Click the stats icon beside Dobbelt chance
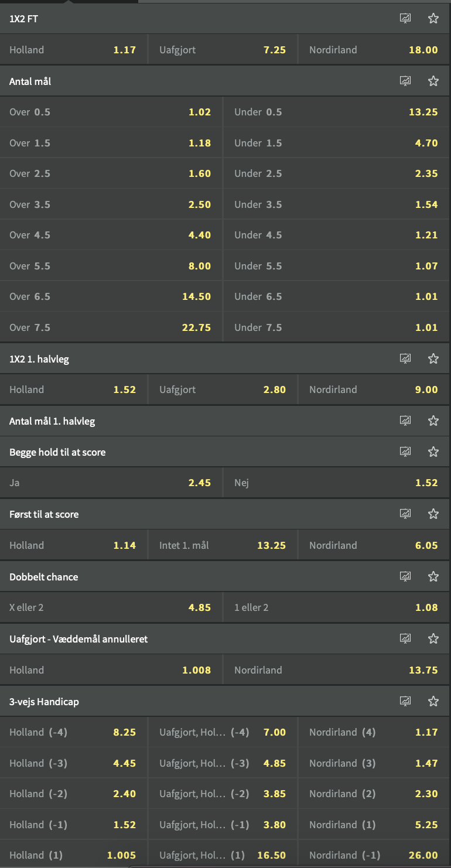Viewport: 451px width, 868px height. coord(405,576)
